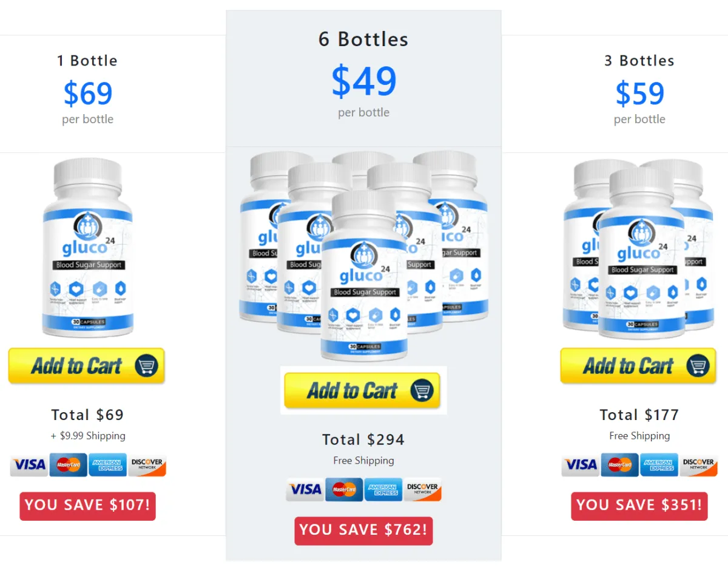Click the Visa icon under the 1 Bottle offer

tap(29, 465)
